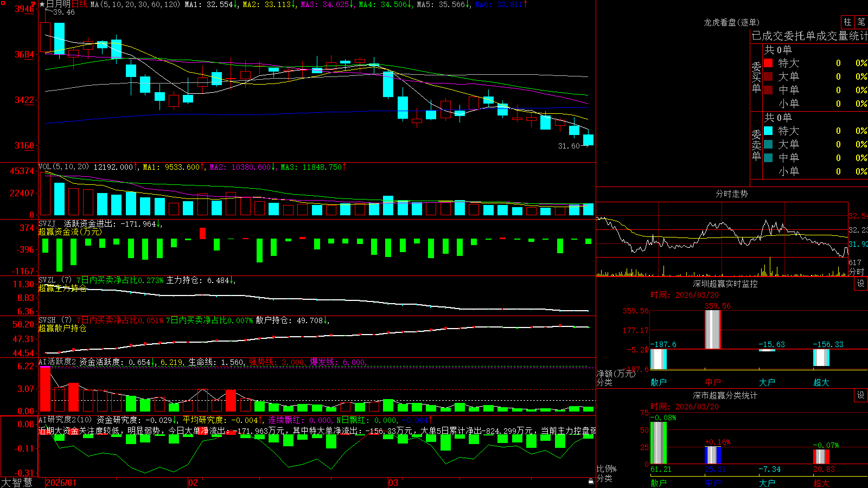This screenshot has height=488, width=868.
Task: Click the -156.33 超大 bar in real-time monitor
Action: (821, 357)
